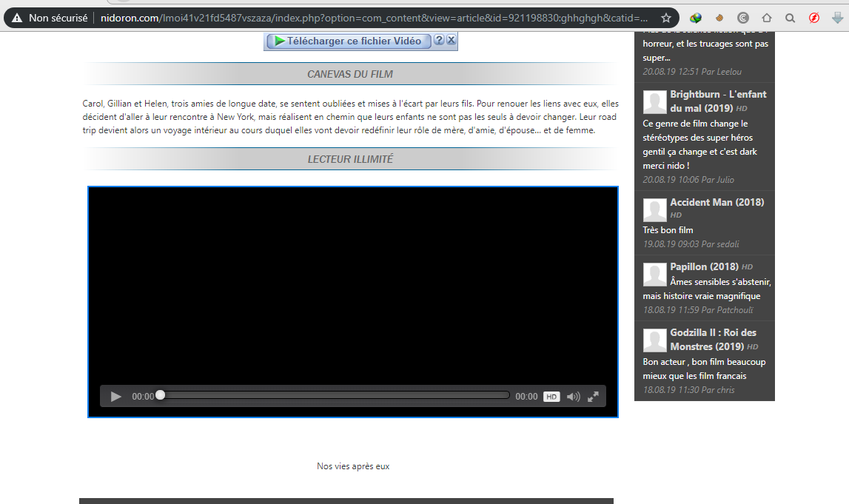Open the red Flash blocker extension
The width and height of the screenshot is (849, 504).
(x=813, y=18)
